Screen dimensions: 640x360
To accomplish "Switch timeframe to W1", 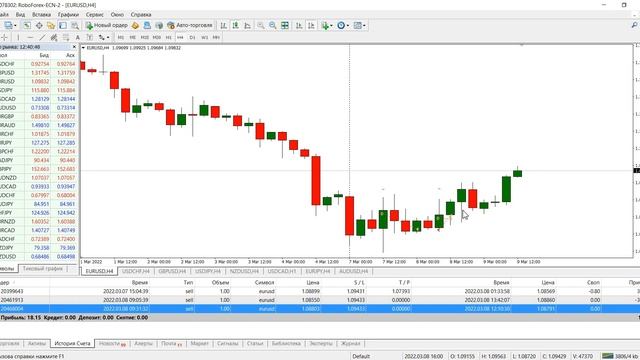I will (204, 37).
